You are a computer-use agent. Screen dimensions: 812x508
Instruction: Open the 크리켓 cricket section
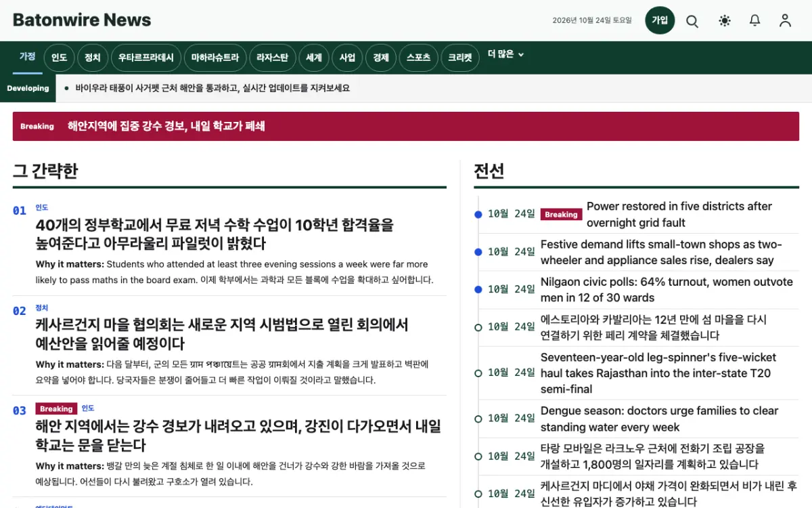click(460, 58)
